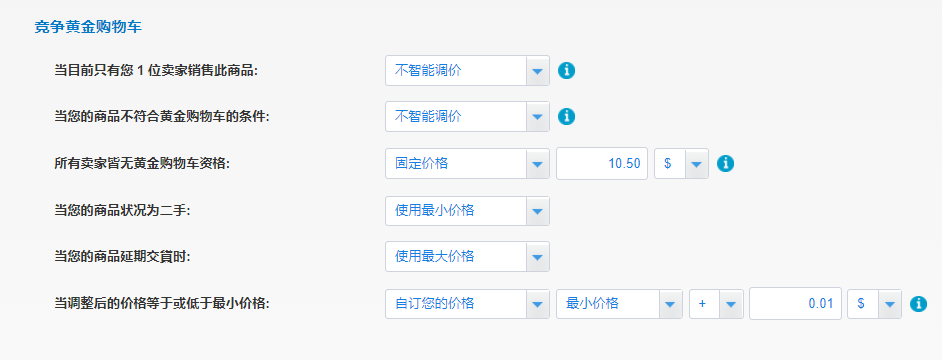The height and width of the screenshot is (360, 942).
Task: Expand dropdown for 当您的商品不符合黄金购物车的条件
Action: pyautogui.click(x=467, y=117)
